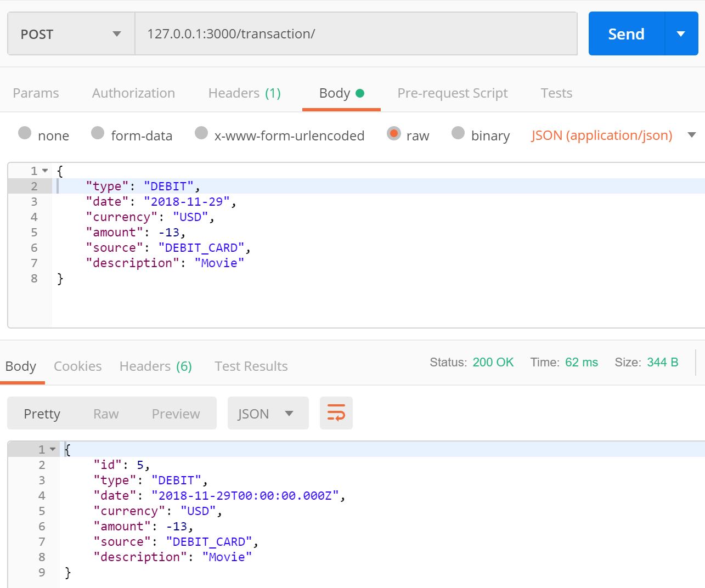705x588 pixels.
Task: Open the response Headers (6) tab
Action: [156, 366]
